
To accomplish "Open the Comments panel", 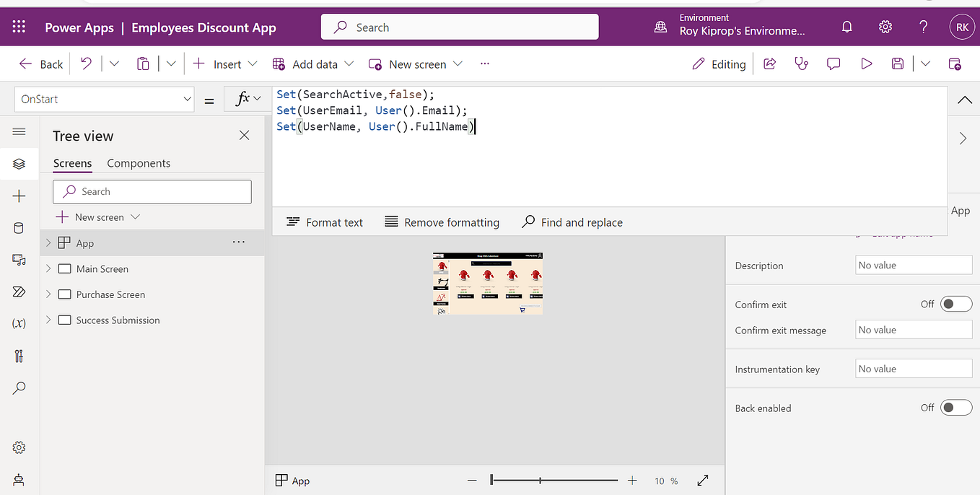I will tap(834, 63).
